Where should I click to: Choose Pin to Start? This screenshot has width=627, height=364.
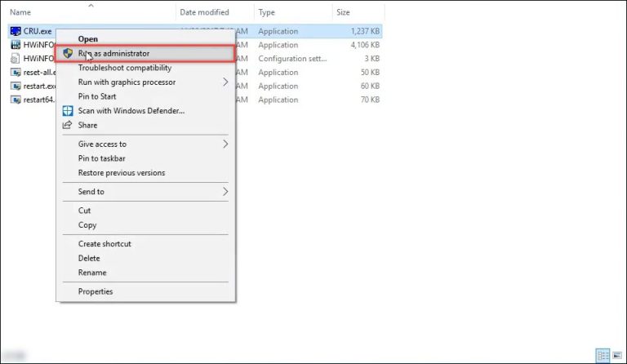click(x=97, y=96)
